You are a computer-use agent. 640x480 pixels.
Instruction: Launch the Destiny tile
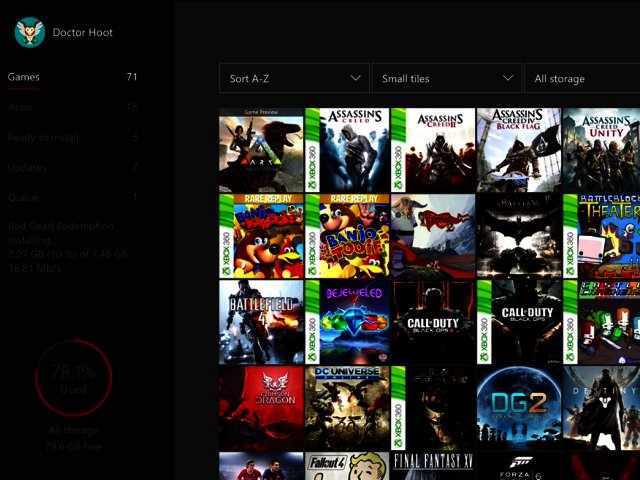tap(602, 408)
